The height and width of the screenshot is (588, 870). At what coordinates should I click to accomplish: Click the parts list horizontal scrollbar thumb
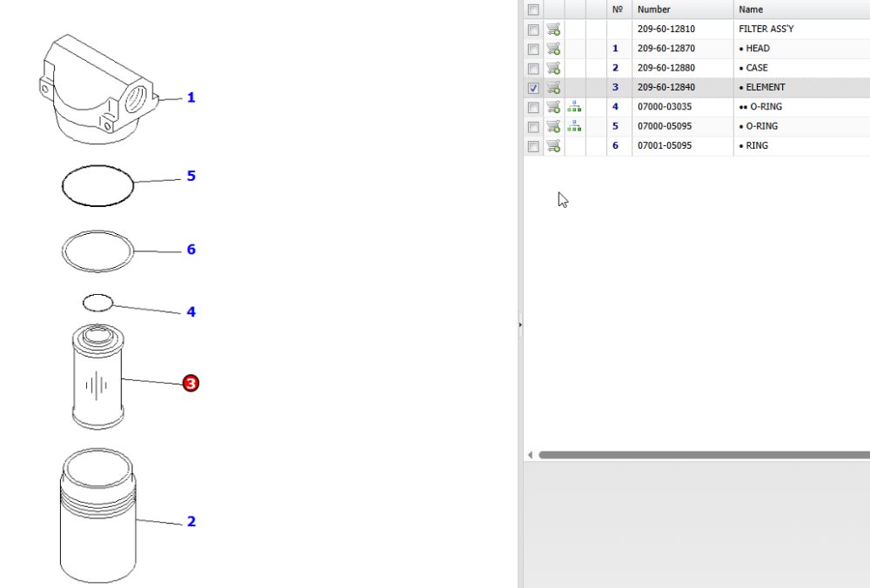coord(704,455)
